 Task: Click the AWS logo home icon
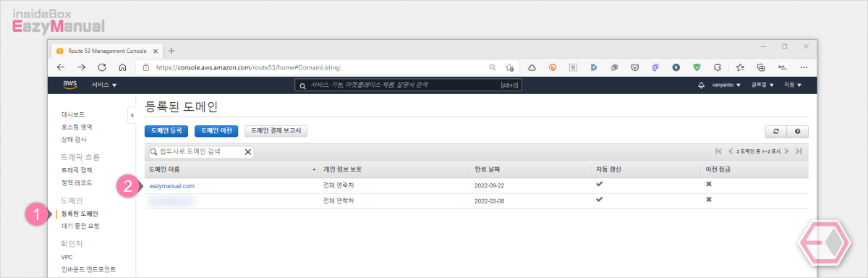click(70, 85)
